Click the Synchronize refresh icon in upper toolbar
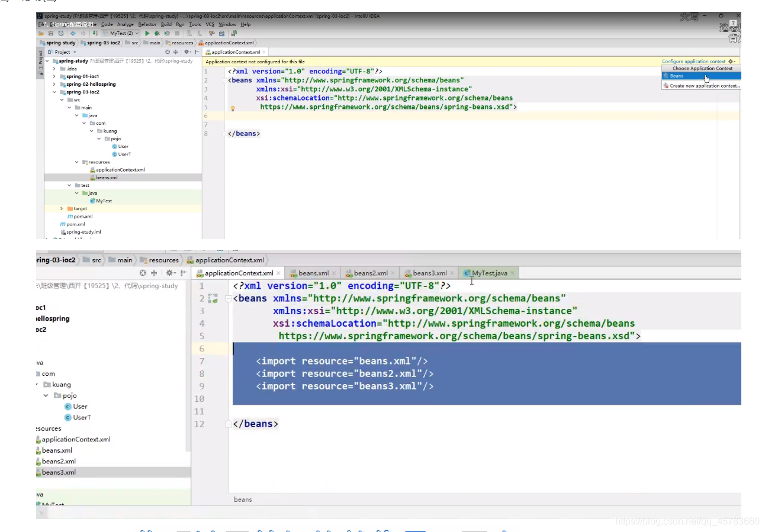 (61, 33)
